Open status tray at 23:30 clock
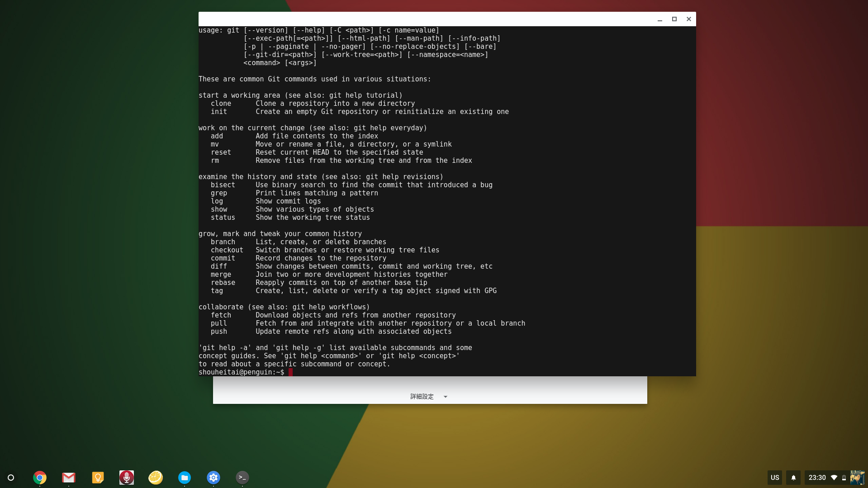 point(817,478)
